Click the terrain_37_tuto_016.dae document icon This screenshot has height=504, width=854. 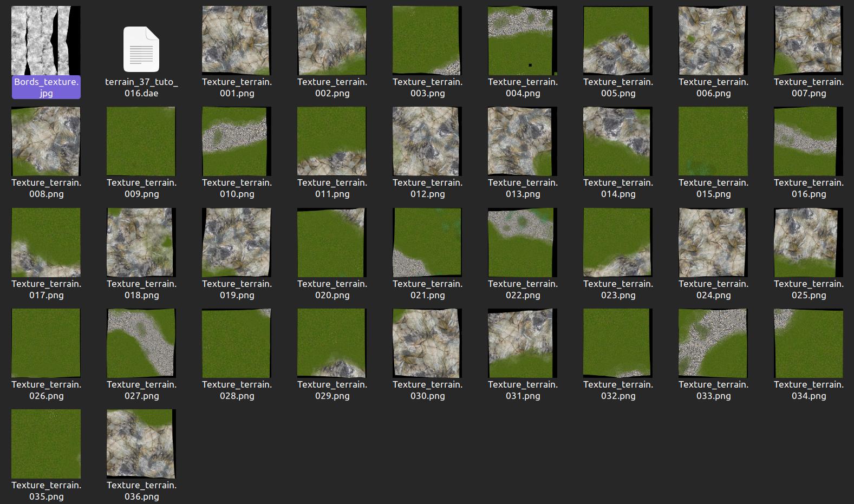point(141,49)
